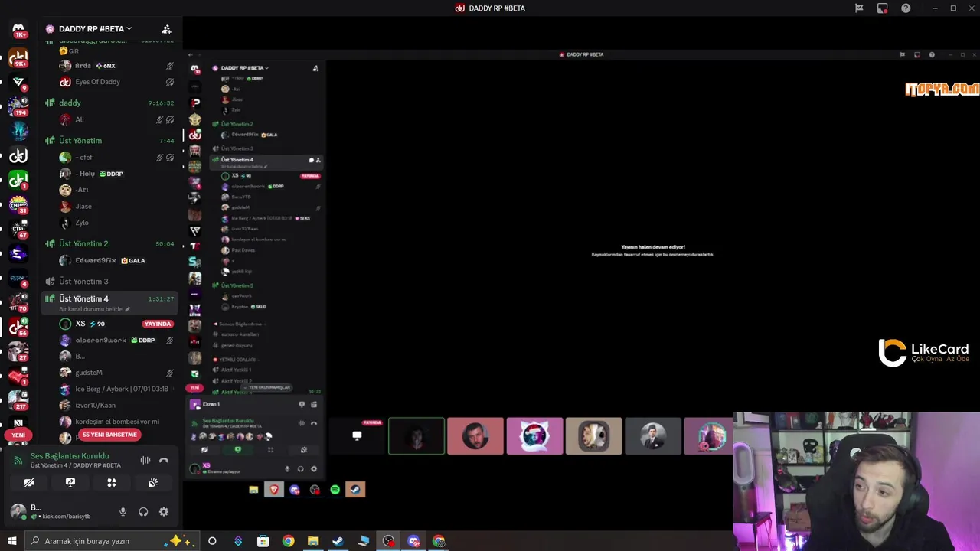This screenshot has width=980, height=551.
Task: Open activities button in voice panel
Action: 112,482
